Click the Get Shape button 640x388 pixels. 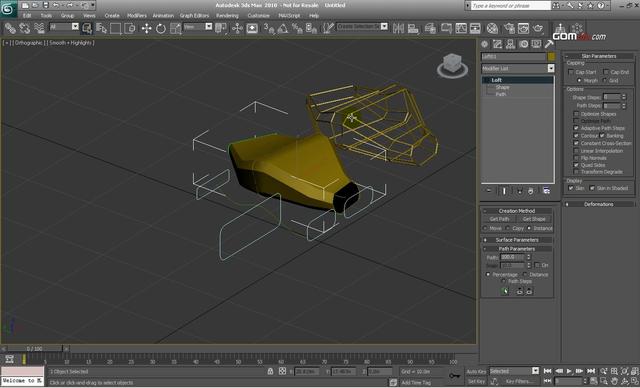coord(534,219)
